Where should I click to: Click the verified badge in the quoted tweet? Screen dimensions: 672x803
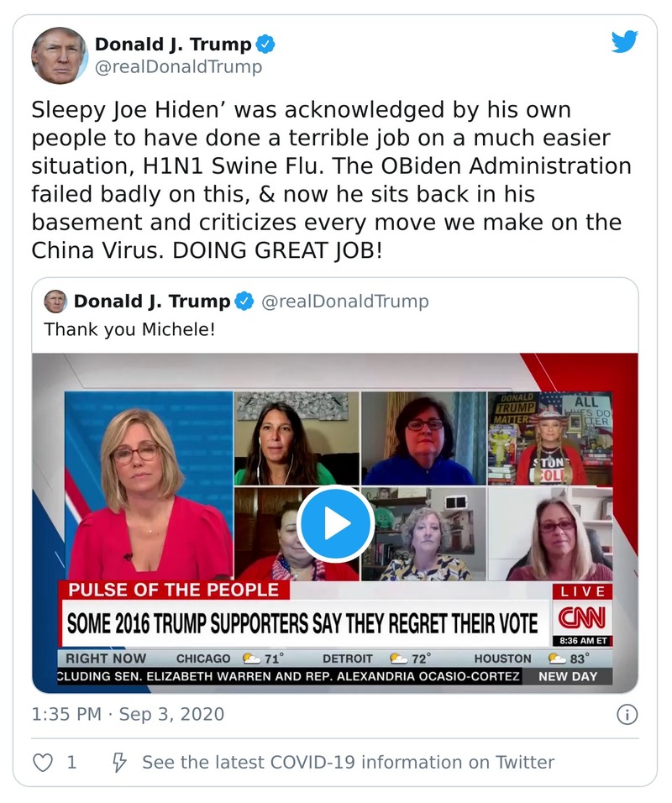click(245, 300)
